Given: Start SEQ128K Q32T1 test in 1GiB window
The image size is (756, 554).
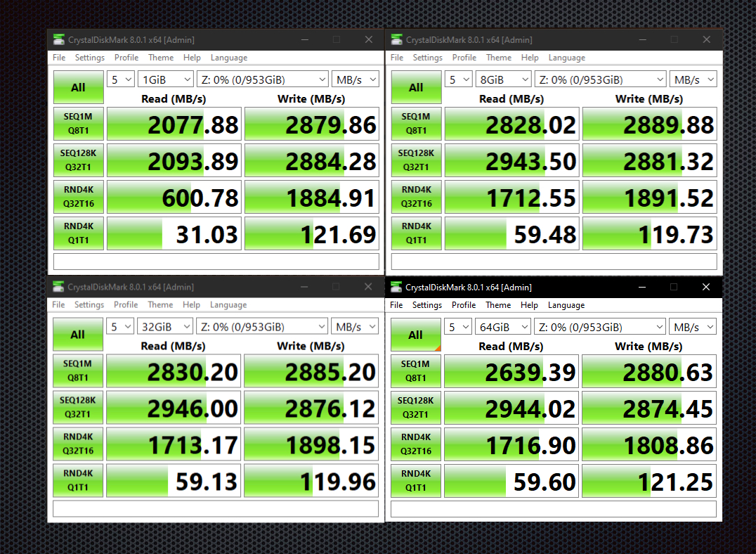Looking at the screenshot, I should (x=78, y=160).
